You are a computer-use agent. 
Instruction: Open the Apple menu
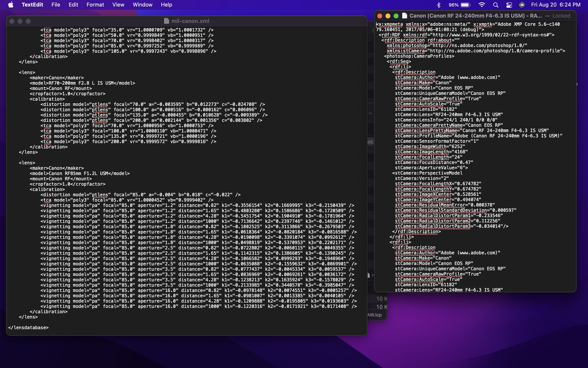click(x=11, y=5)
